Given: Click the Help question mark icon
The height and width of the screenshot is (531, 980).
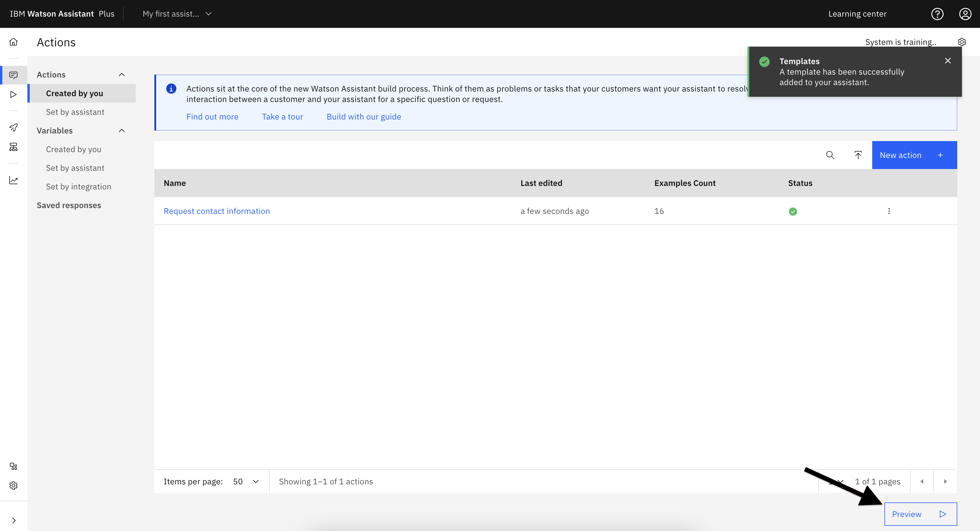Looking at the screenshot, I should pyautogui.click(x=937, y=14).
